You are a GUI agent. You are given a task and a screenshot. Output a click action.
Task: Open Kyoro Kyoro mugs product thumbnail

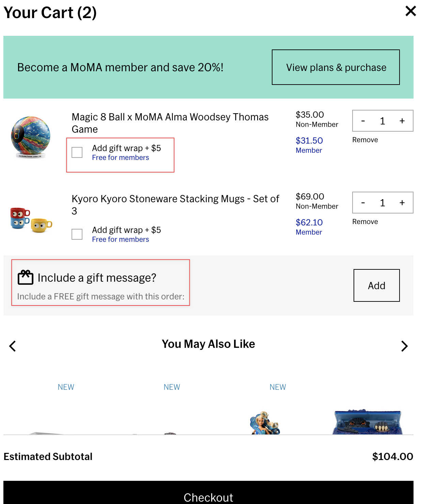(31, 220)
